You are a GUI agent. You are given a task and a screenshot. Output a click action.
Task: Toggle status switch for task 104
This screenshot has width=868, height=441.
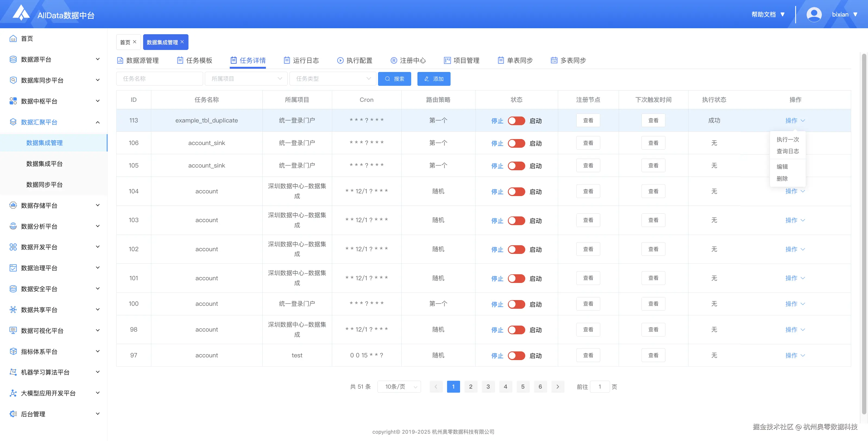pos(516,191)
